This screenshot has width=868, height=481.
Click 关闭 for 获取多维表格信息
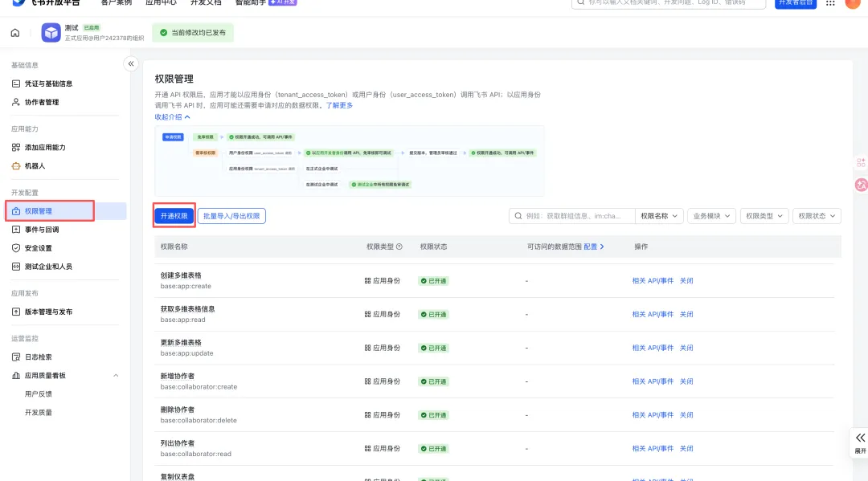pyautogui.click(x=686, y=315)
